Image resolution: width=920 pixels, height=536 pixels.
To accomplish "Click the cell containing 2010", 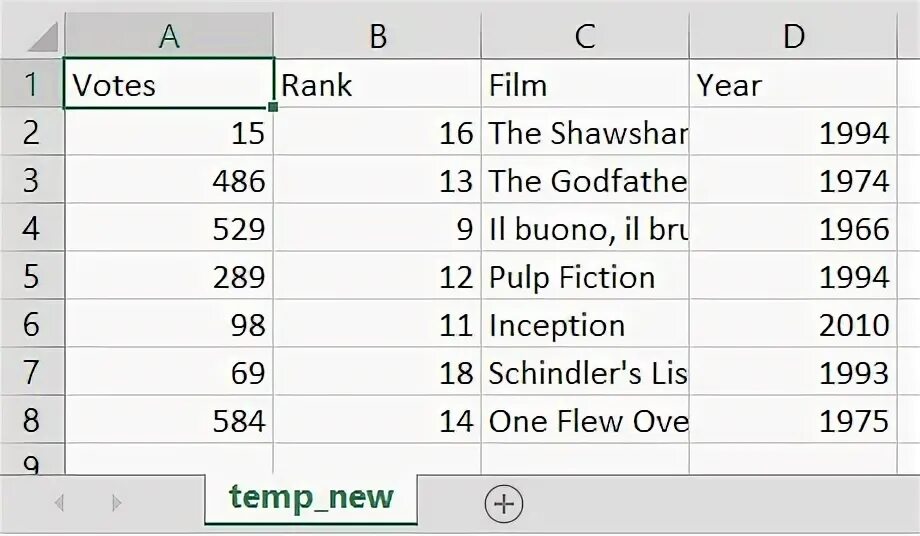I will pos(793,325).
